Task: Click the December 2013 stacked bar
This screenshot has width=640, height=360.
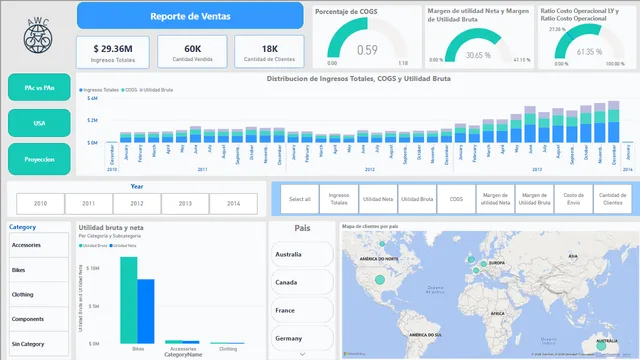Action: tap(613, 122)
